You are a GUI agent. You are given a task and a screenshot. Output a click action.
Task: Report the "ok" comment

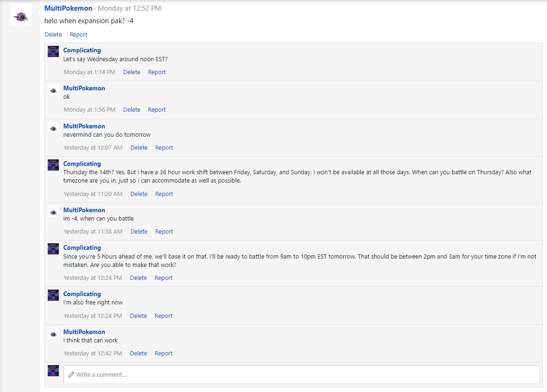157,109
